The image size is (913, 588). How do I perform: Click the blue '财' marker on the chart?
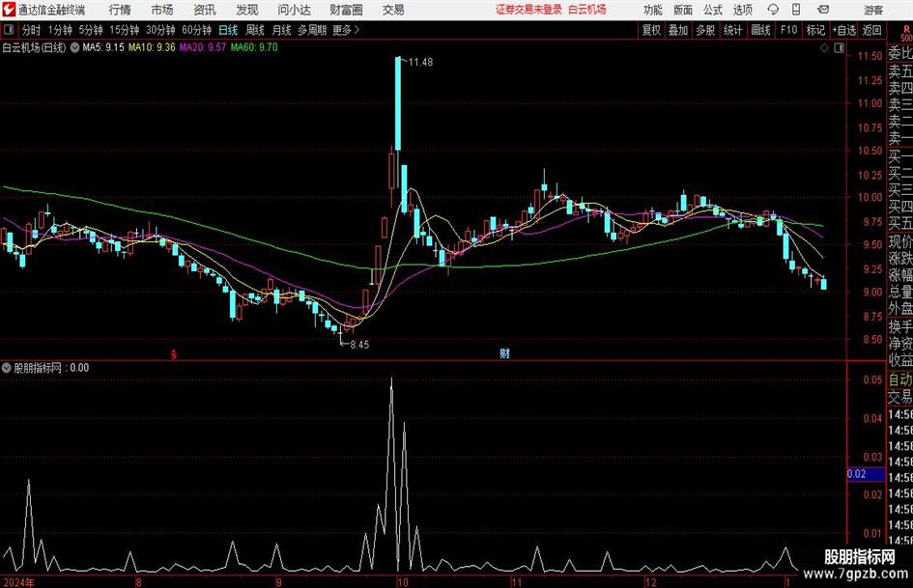tap(504, 353)
